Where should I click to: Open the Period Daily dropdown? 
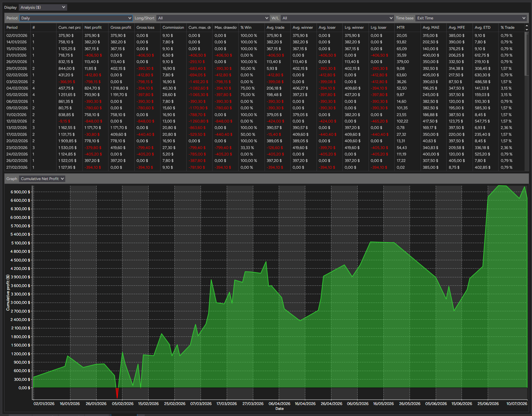coord(76,18)
